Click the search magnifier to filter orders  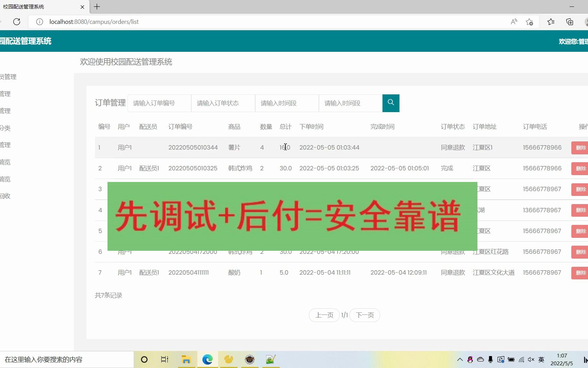pyautogui.click(x=390, y=103)
